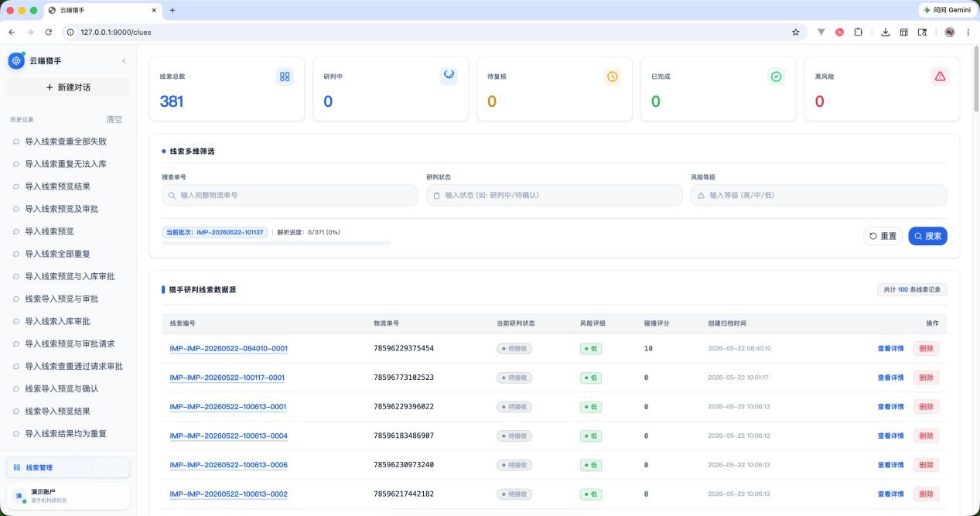Focus the 风险等级 input field
This screenshot has height=516, width=980.
[x=819, y=195]
